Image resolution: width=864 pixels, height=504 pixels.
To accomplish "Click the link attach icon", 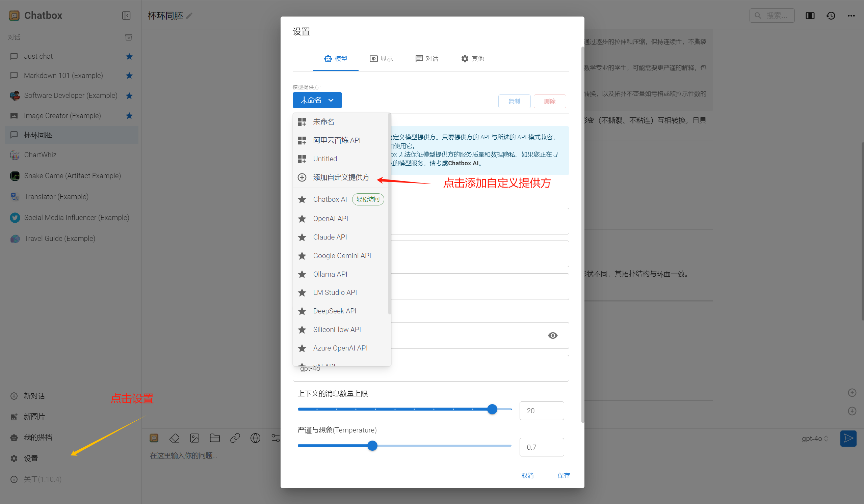I will (235, 438).
